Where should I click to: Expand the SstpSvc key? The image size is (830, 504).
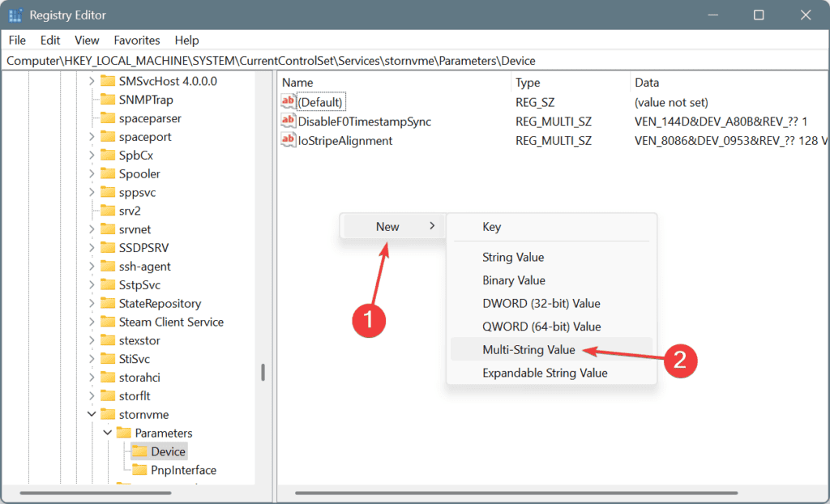click(92, 285)
